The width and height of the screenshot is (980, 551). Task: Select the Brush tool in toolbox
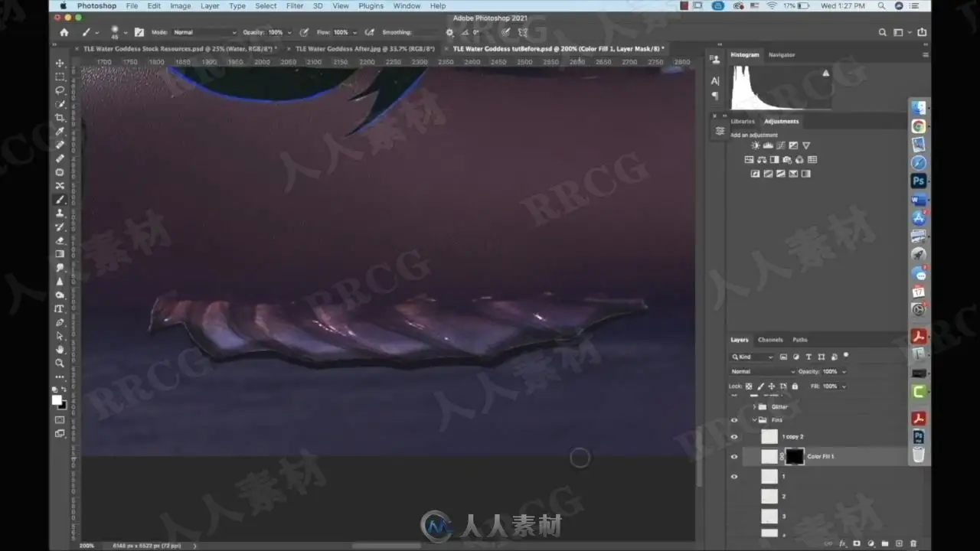click(60, 200)
